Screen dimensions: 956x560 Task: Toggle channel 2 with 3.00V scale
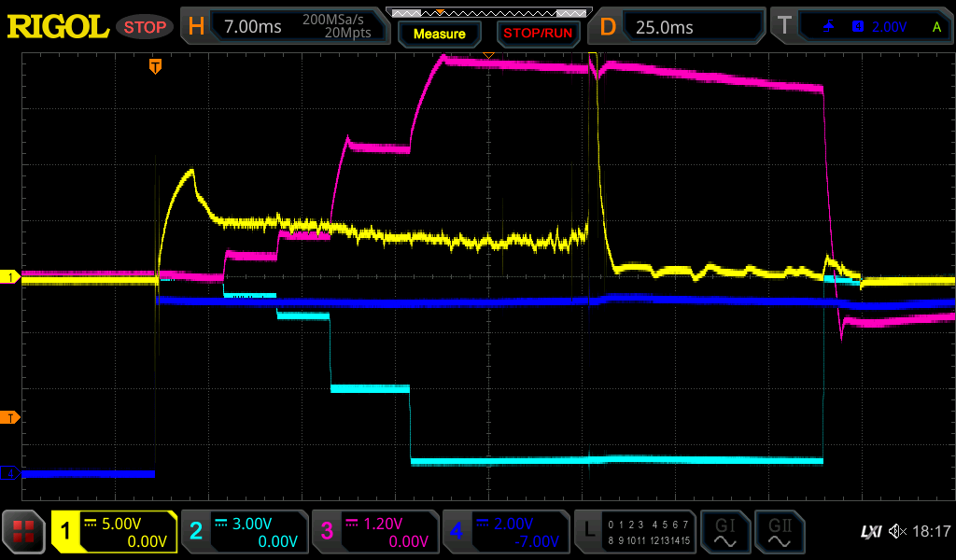coord(244,532)
